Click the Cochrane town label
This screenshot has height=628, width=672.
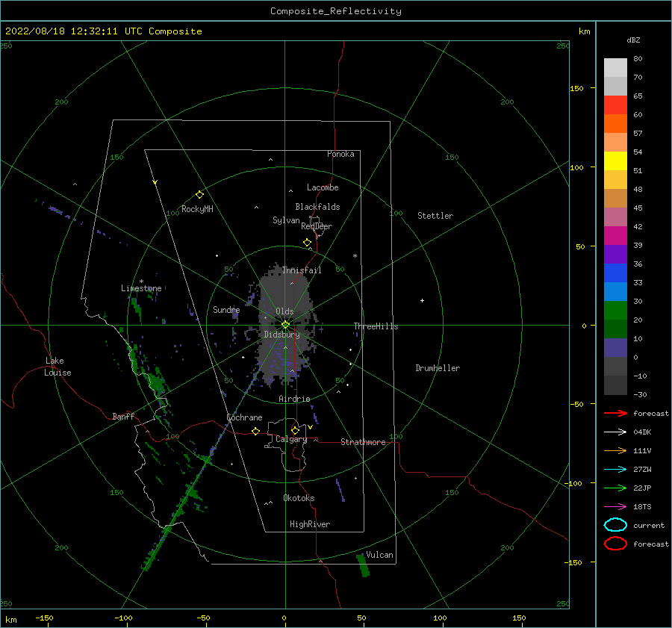pyautogui.click(x=244, y=417)
